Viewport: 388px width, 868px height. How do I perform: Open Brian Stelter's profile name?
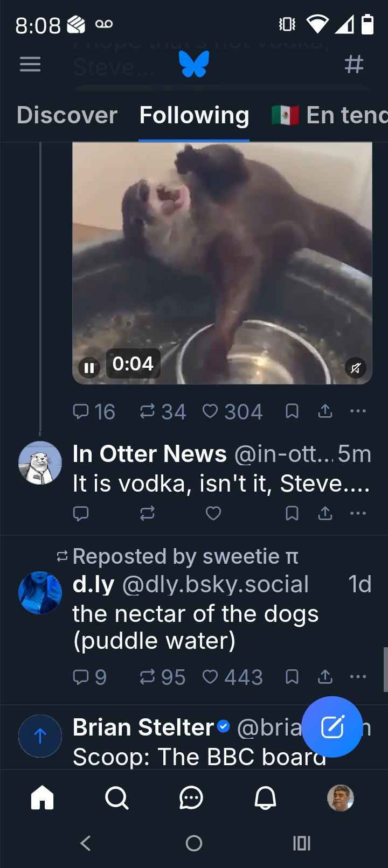(143, 727)
